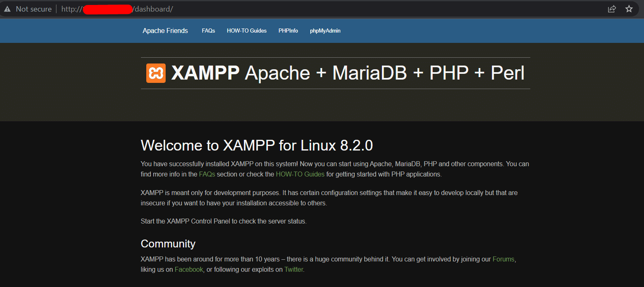Open the FAQs item in the navbar
Image resolution: width=644 pixels, height=287 pixels.
pos(208,31)
